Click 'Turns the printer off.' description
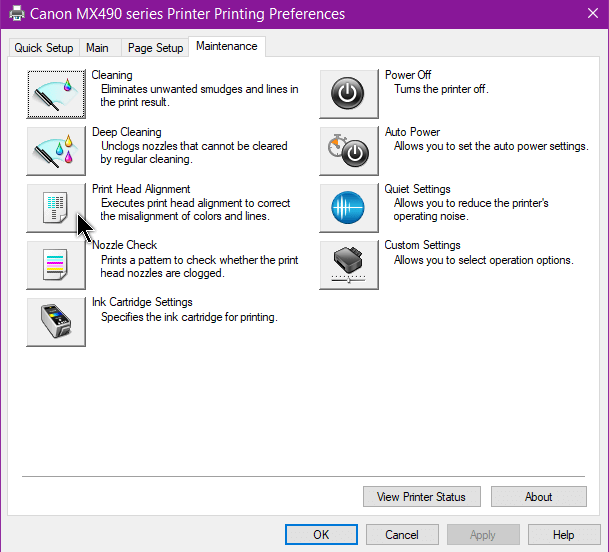This screenshot has width=609, height=552. coord(441,89)
